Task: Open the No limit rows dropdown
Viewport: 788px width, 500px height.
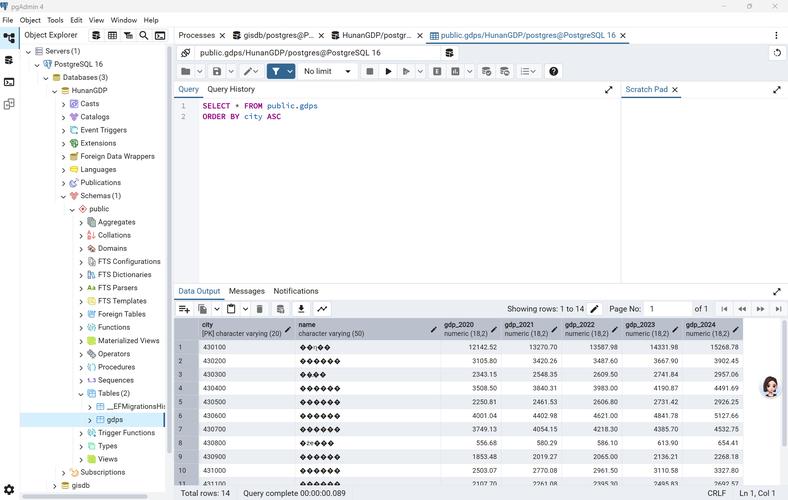Action: point(328,71)
